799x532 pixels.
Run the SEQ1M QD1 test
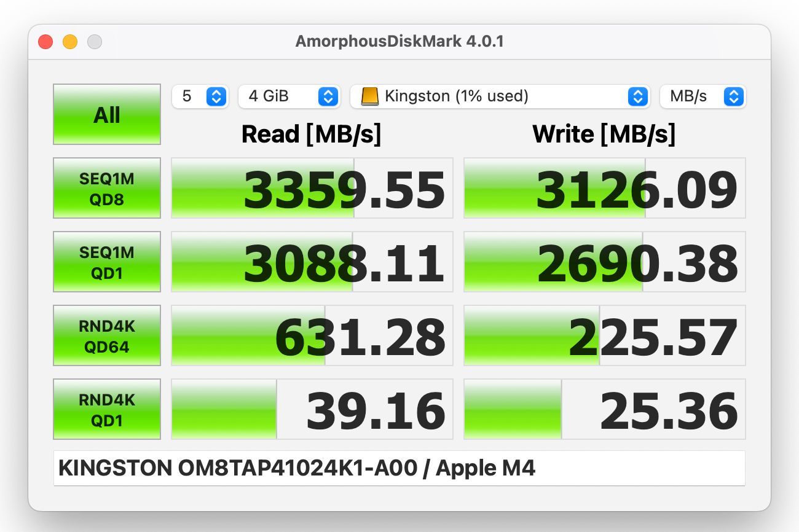tap(107, 262)
